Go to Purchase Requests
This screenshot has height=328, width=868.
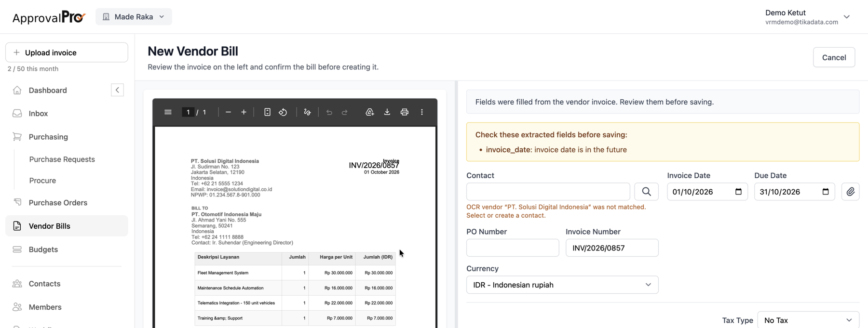[62, 159]
